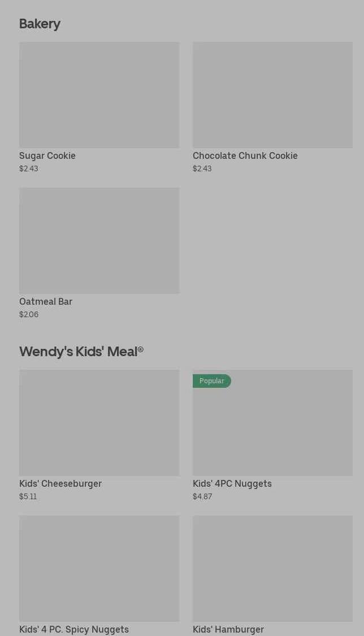Click the Oatmeal Bar photo
Screen dimensions: 364x636
tap(99, 240)
